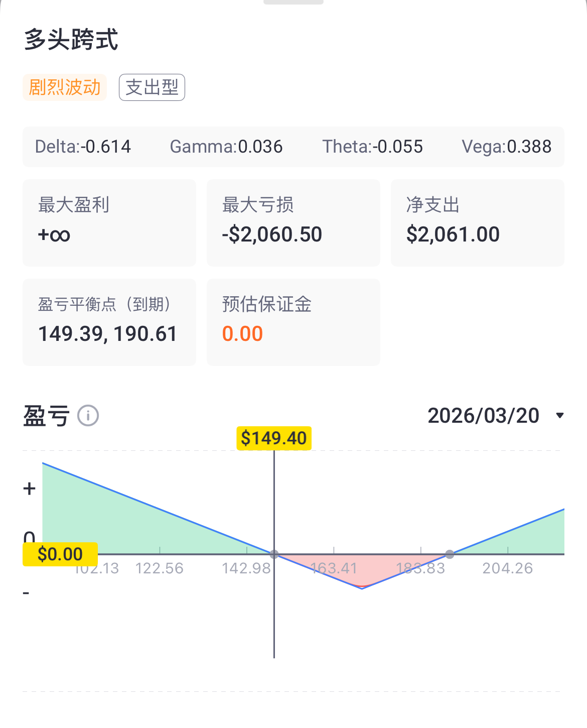Viewport: 587px width, 728px height.
Task: Open the 2026/03/20 expiry date dropdown
Action: [x=496, y=416]
